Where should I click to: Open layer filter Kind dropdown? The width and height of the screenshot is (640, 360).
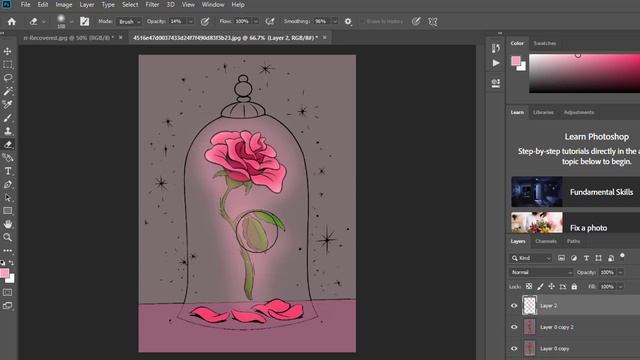531,258
